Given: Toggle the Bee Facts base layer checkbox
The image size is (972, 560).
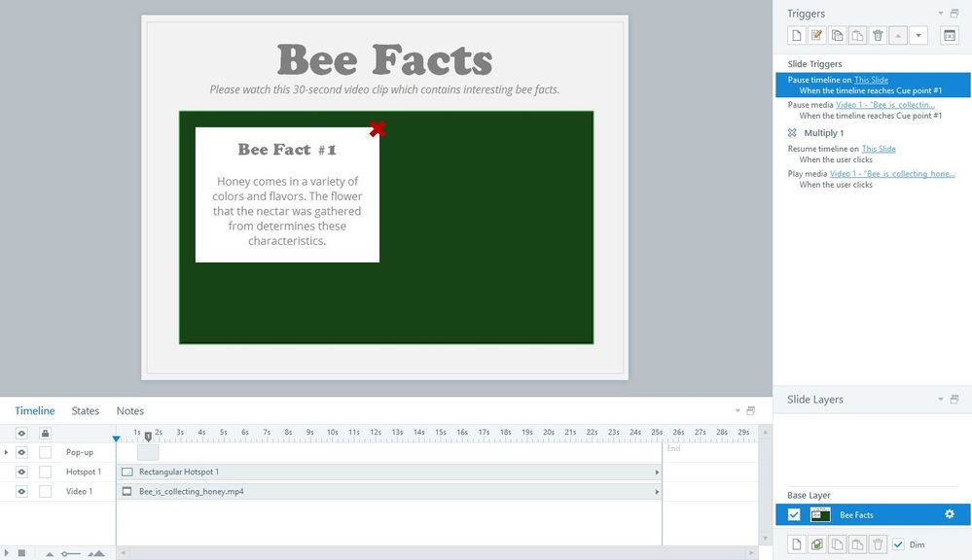Looking at the screenshot, I should [x=794, y=514].
